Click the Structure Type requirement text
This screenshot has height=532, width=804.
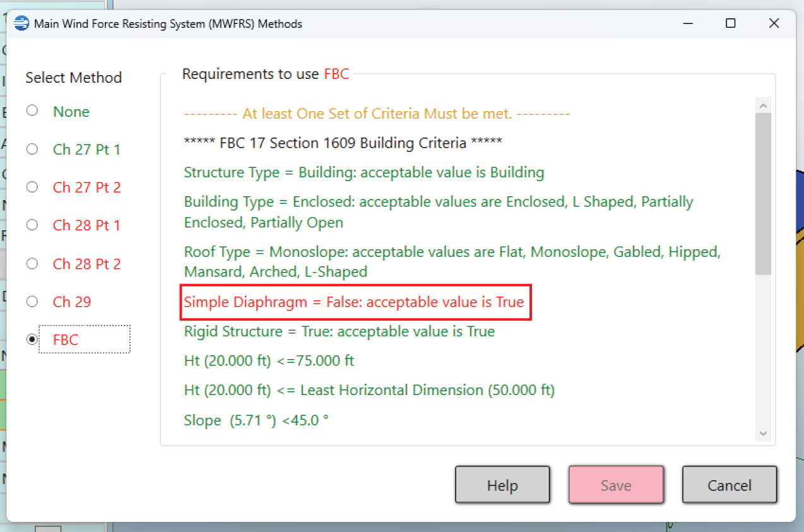click(x=364, y=172)
